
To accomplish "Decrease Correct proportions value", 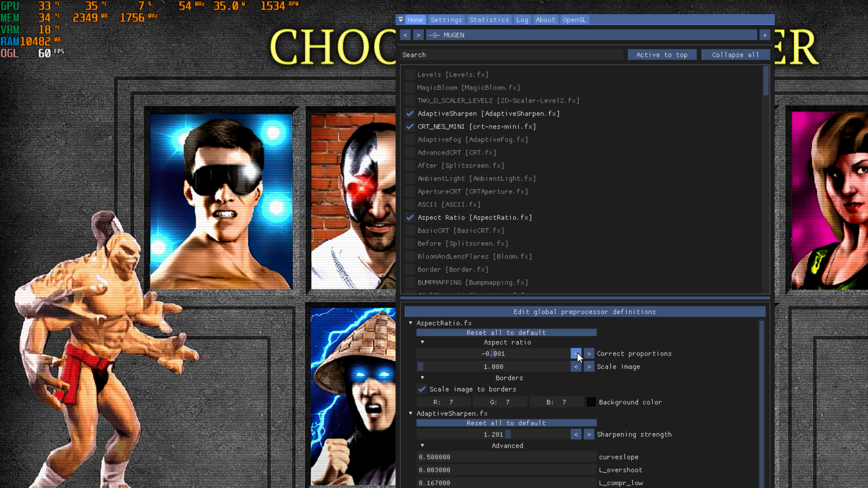I will click(x=576, y=353).
